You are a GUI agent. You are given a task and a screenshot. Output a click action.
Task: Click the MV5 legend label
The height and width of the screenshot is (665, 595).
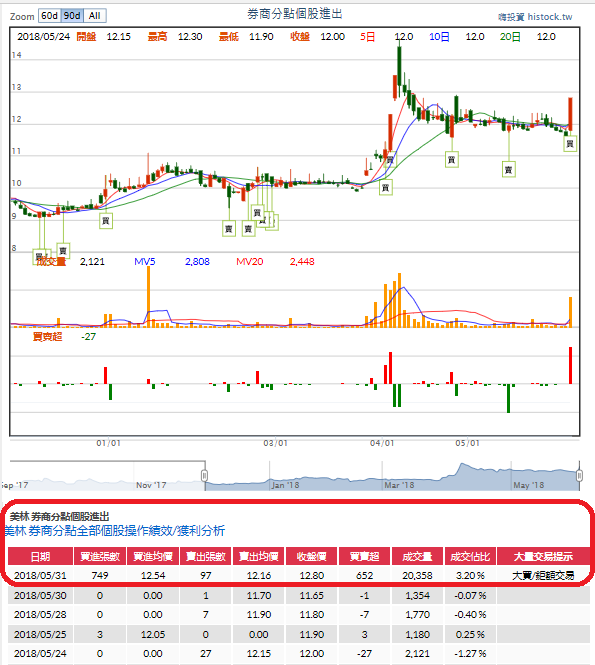145,262
